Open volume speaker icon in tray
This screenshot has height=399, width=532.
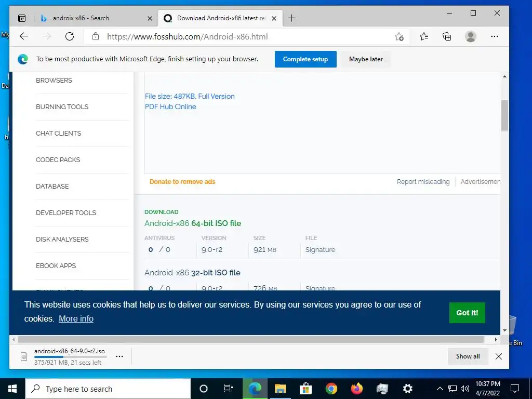(465, 389)
